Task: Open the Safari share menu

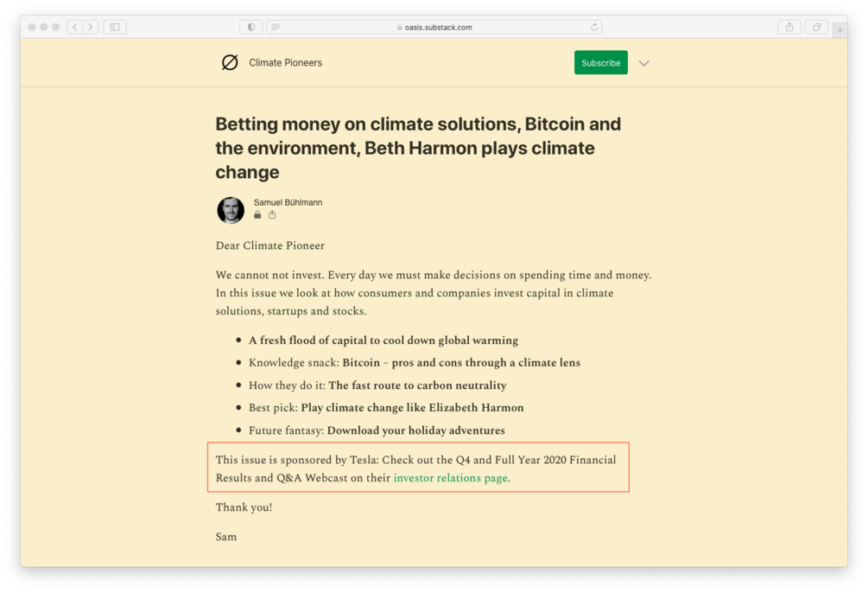Action: point(789,27)
